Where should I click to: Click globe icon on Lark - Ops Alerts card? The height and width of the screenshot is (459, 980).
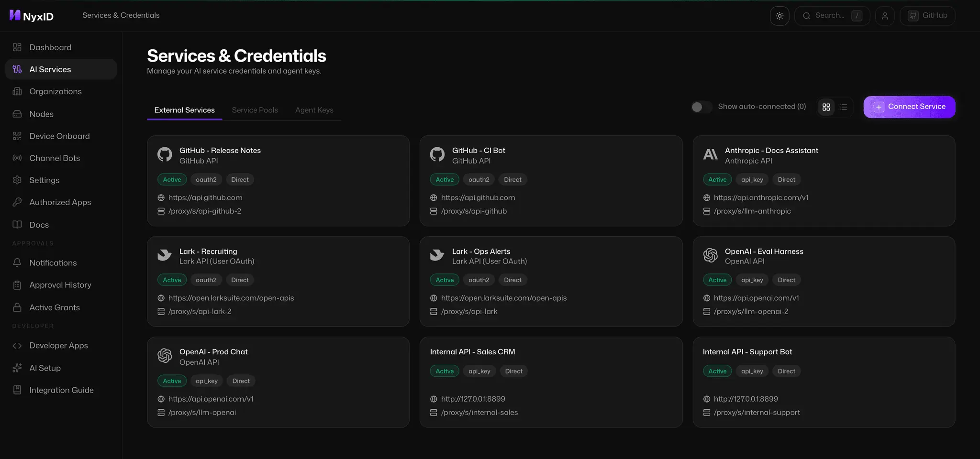coord(434,298)
